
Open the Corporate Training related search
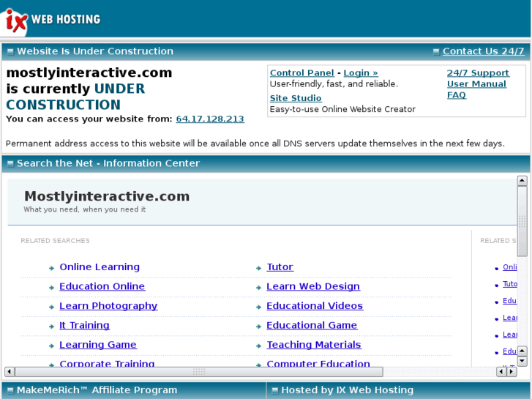[107, 363]
